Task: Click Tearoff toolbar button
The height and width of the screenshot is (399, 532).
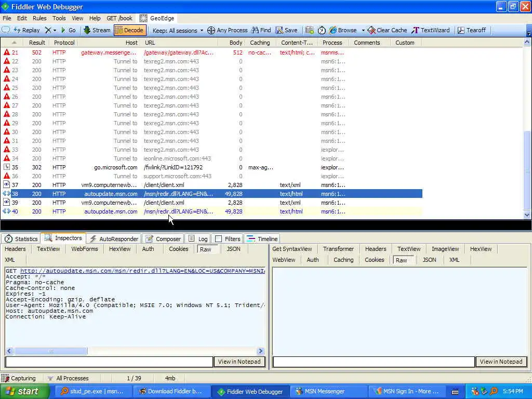Action: pos(472,30)
